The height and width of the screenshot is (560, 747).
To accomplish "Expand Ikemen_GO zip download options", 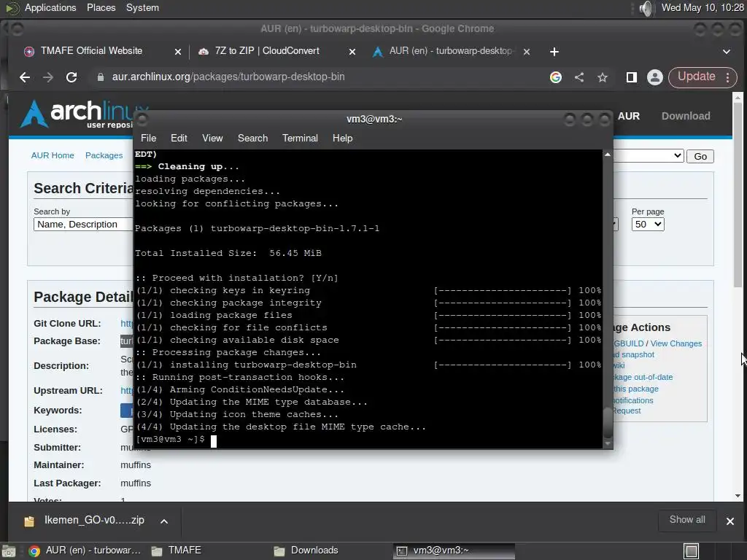I will click(x=164, y=521).
